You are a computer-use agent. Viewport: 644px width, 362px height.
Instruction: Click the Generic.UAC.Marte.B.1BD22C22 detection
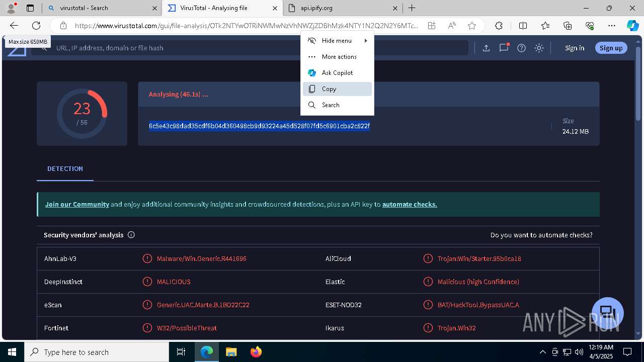tap(203, 305)
